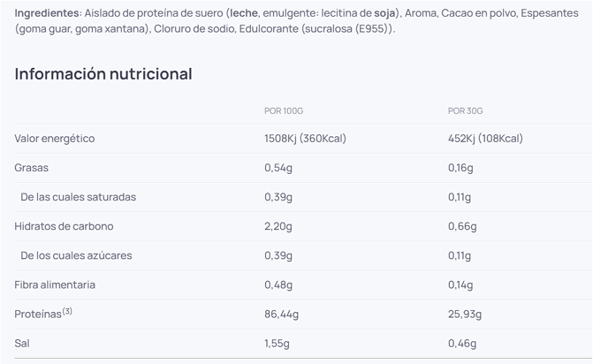Click the 0,54g fat value

pos(278,168)
